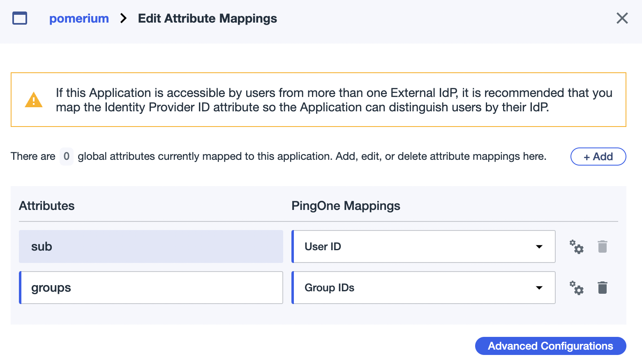Click the warning triangle icon
Image resolution: width=642 pixels, height=364 pixels.
click(x=34, y=99)
